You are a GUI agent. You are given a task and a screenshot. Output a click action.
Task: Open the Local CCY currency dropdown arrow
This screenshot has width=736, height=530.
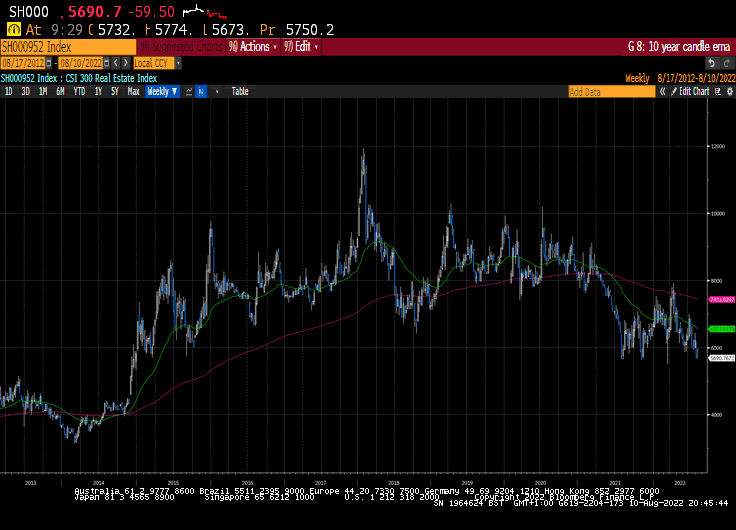[x=178, y=63]
